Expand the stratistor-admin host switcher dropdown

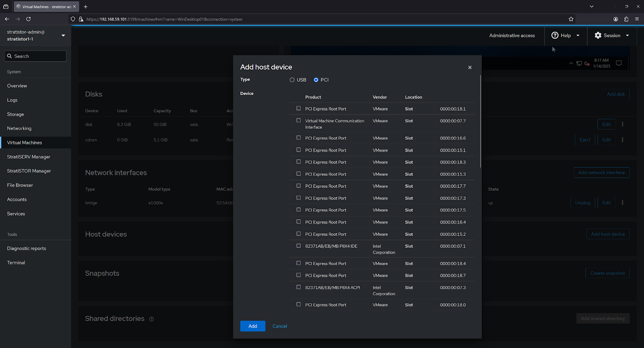pyautogui.click(x=63, y=35)
